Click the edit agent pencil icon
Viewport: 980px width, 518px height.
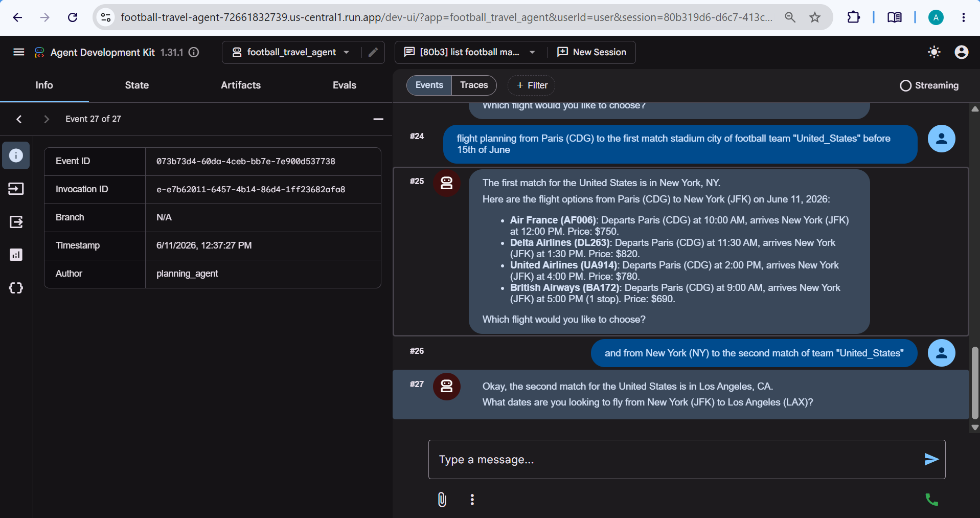point(373,52)
